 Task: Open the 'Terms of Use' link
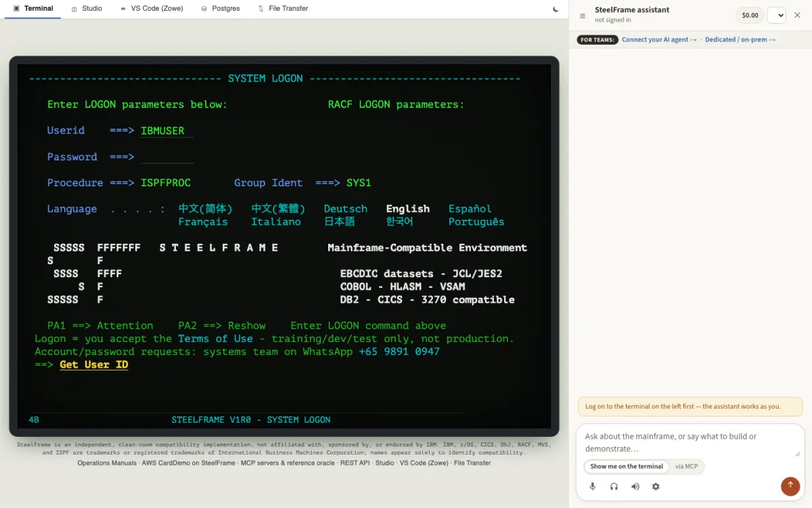tap(215, 339)
